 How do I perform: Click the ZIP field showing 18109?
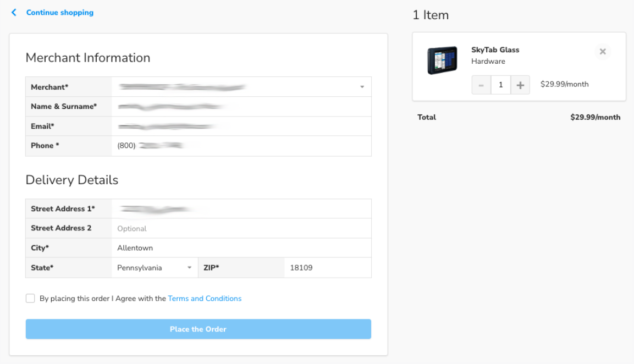coord(327,268)
